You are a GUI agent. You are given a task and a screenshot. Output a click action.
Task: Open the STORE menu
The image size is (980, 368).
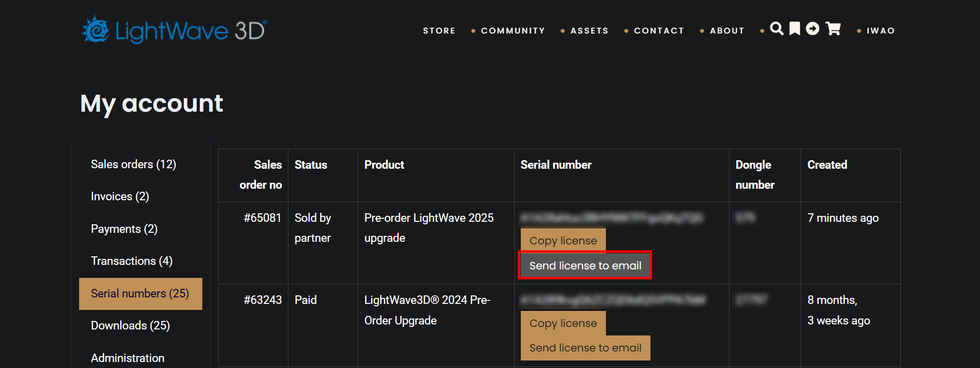click(439, 31)
